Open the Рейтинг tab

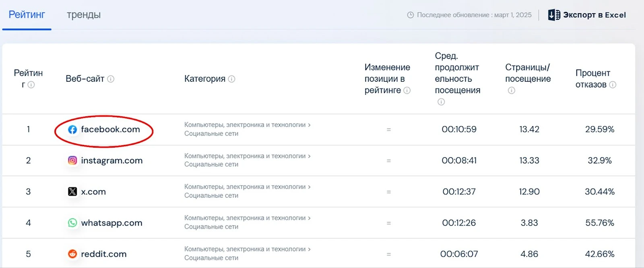click(x=27, y=15)
